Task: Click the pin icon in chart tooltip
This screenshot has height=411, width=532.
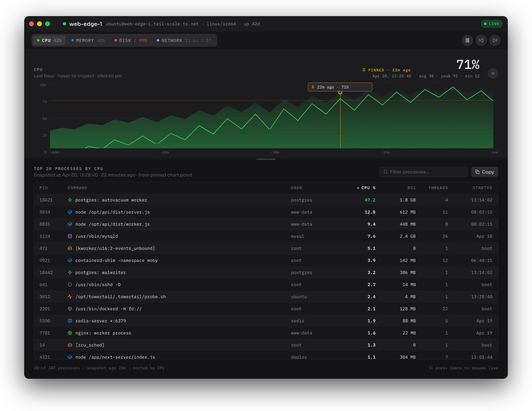Action: click(313, 87)
